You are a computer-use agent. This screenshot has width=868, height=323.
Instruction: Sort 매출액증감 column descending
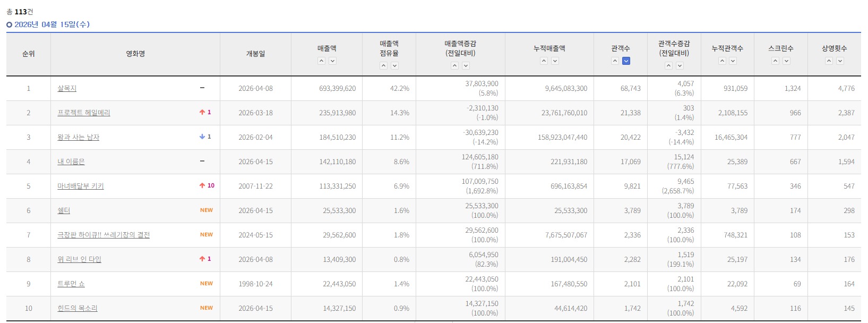click(x=466, y=66)
